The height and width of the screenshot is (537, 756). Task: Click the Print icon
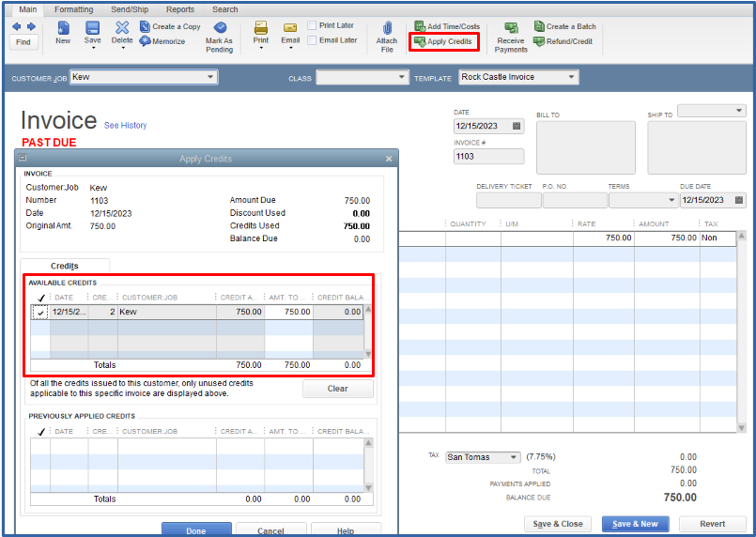(261, 28)
